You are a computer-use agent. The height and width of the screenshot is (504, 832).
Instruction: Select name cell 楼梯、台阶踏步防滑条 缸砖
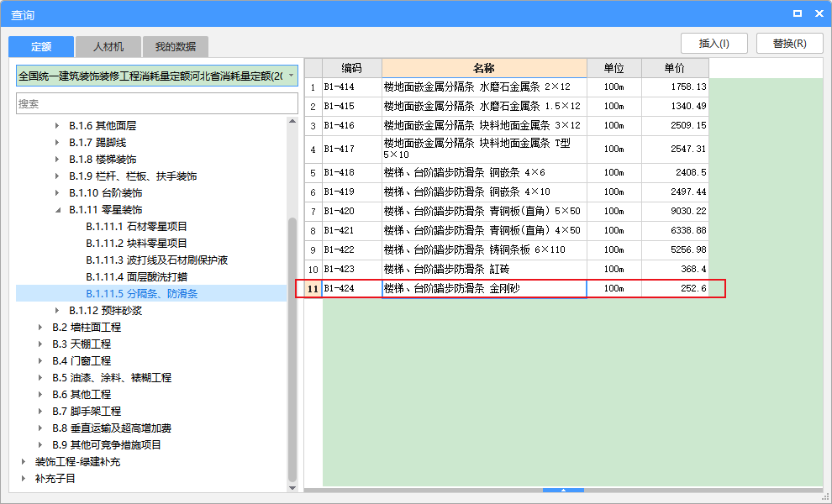[484, 270]
